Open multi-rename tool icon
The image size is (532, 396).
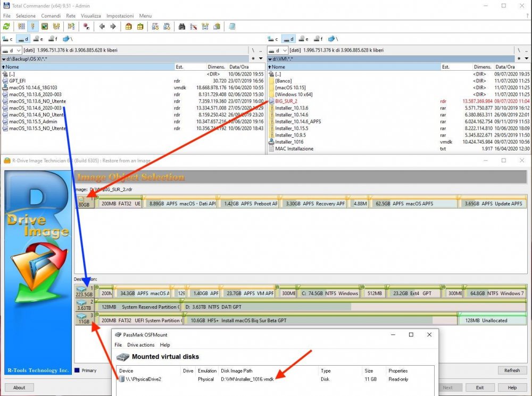click(x=194, y=27)
